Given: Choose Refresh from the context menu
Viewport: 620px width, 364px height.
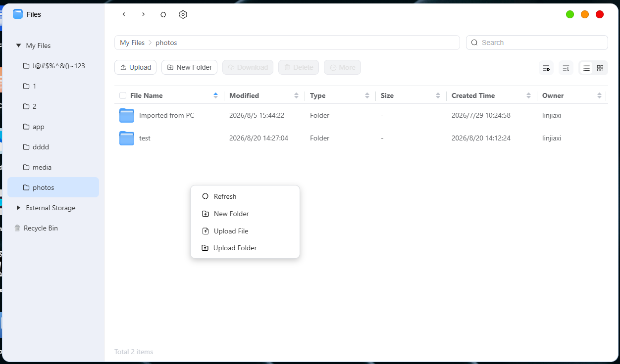Looking at the screenshot, I should point(245,196).
